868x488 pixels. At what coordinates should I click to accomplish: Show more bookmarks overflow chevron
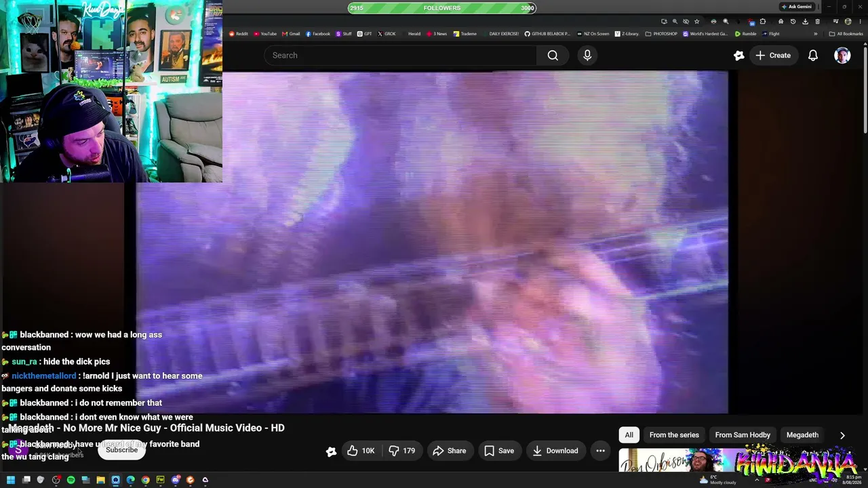(815, 34)
